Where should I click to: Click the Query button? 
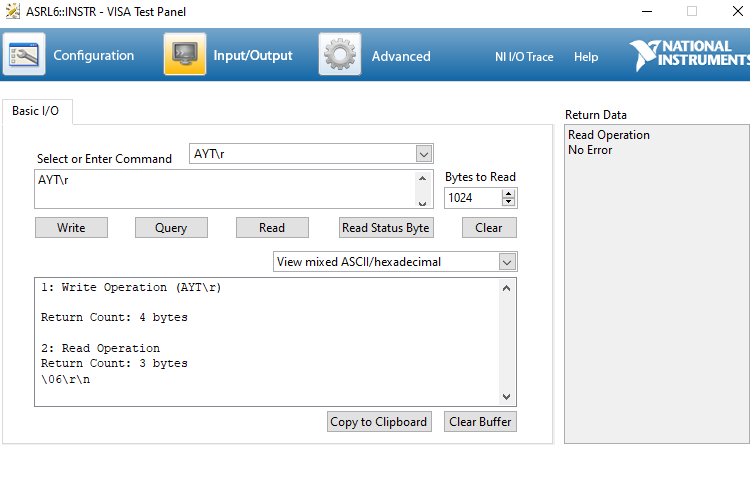tap(171, 228)
